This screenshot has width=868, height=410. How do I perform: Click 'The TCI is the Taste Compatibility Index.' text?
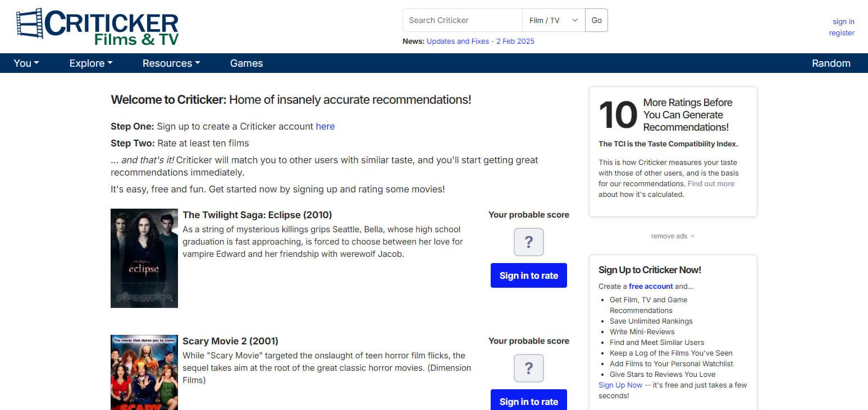click(x=668, y=144)
